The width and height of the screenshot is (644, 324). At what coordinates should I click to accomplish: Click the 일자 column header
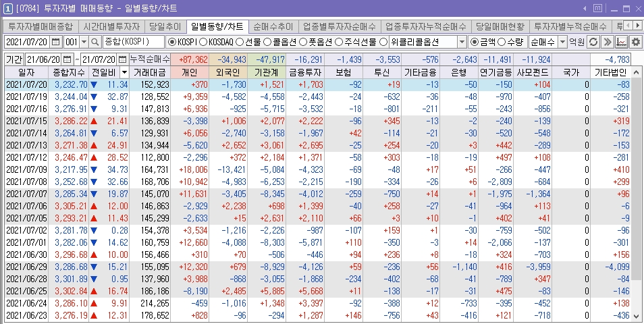(x=26, y=73)
